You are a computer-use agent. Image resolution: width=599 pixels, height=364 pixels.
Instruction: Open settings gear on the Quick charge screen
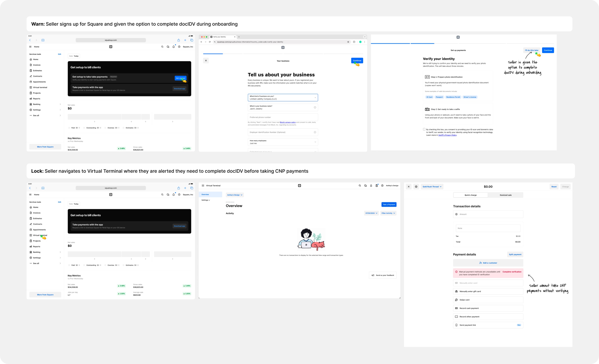(416, 187)
